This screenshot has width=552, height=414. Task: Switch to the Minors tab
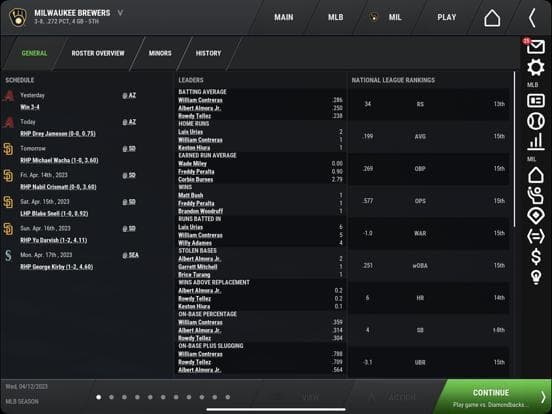(160, 53)
